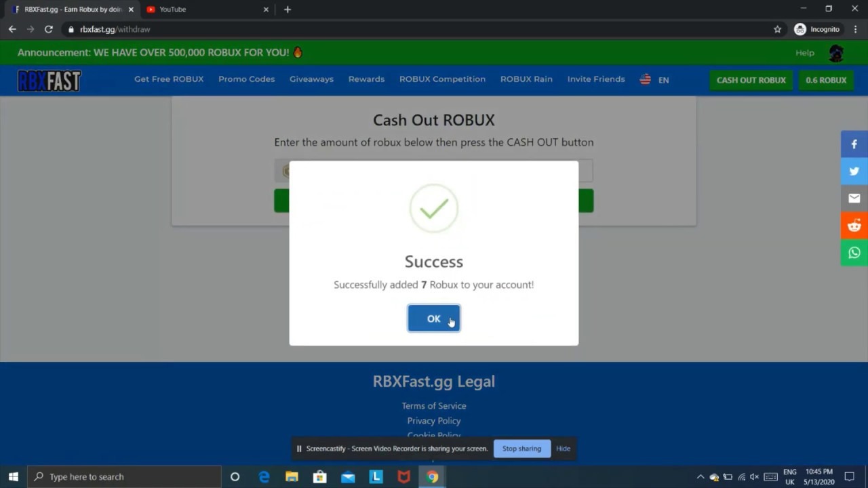The image size is (868, 488).
Task: Open the Terms of Service link
Action: 433,405
